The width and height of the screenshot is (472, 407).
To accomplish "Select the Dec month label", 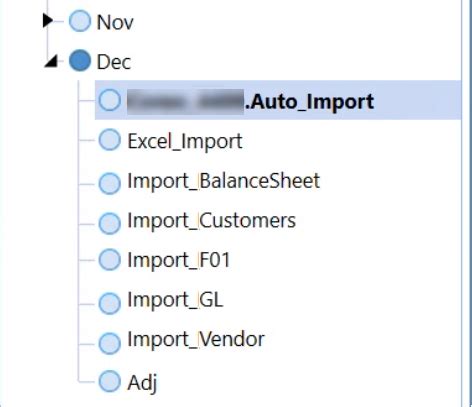I will click(x=114, y=62).
